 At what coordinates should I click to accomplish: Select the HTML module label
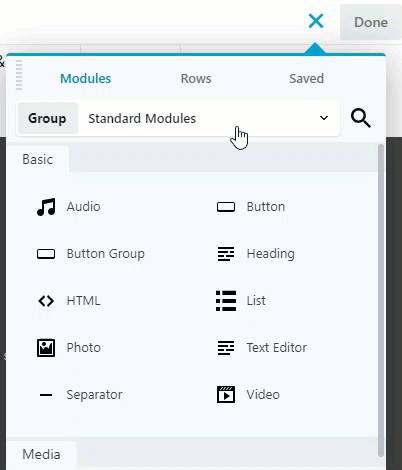83,301
